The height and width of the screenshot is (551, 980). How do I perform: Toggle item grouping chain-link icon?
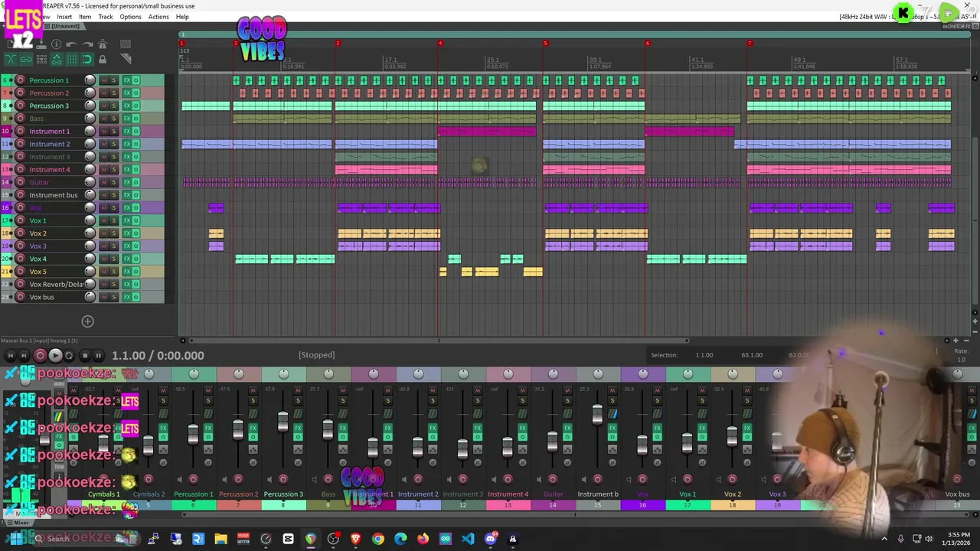click(26, 59)
